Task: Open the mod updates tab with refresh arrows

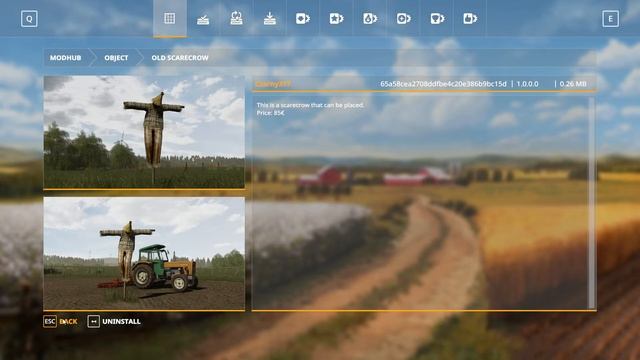Action: tap(236, 18)
